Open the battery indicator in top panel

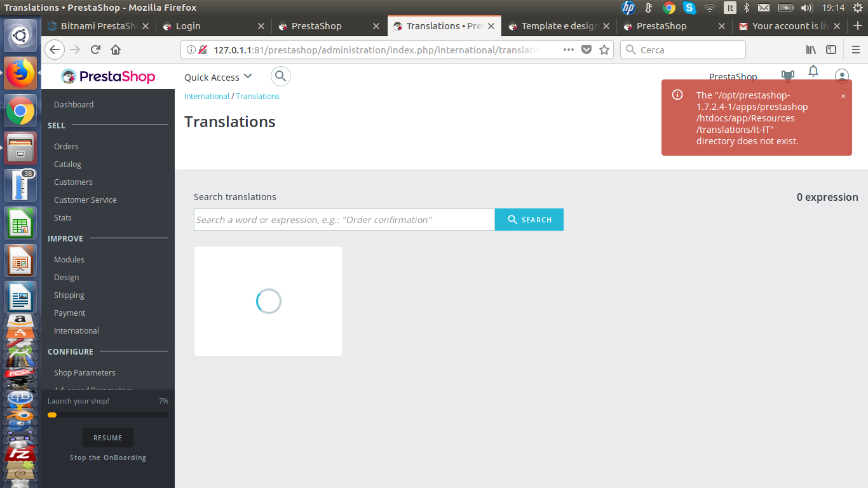tap(786, 8)
